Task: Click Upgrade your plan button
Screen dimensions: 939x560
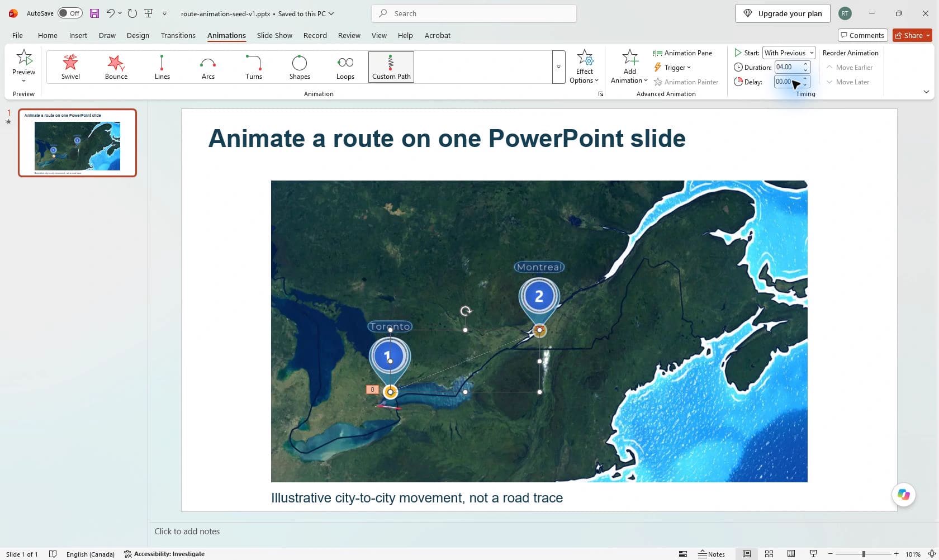Action: [x=782, y=13]
